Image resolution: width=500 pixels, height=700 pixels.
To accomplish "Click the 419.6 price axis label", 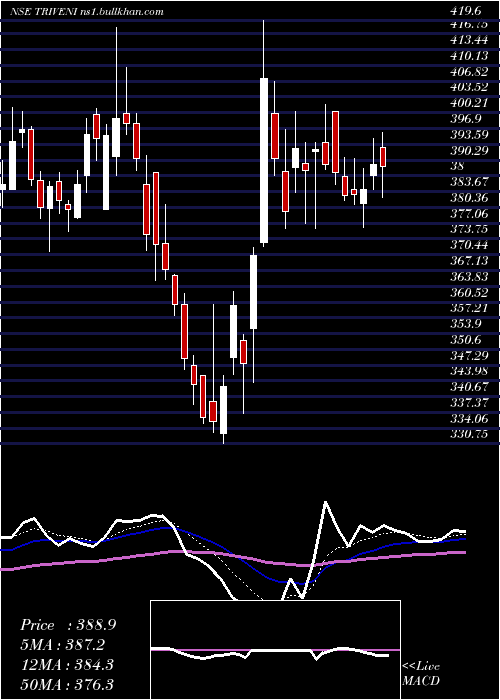I will click(468, 12).
